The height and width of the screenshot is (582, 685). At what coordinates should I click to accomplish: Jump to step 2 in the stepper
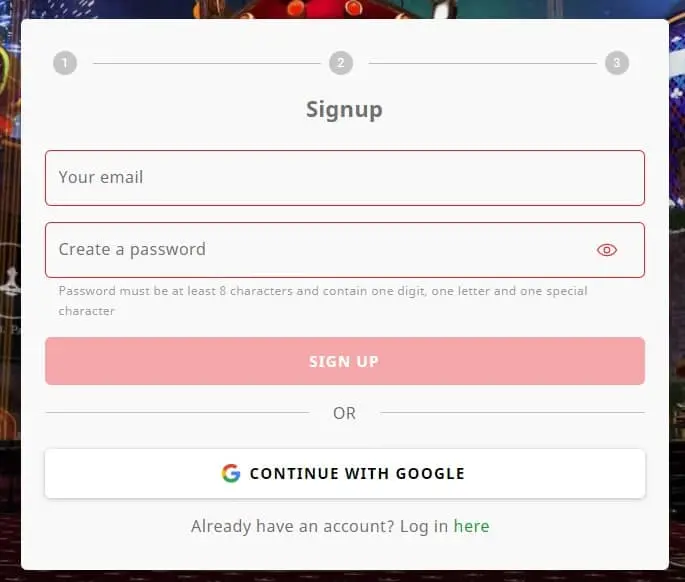point(341,64)
